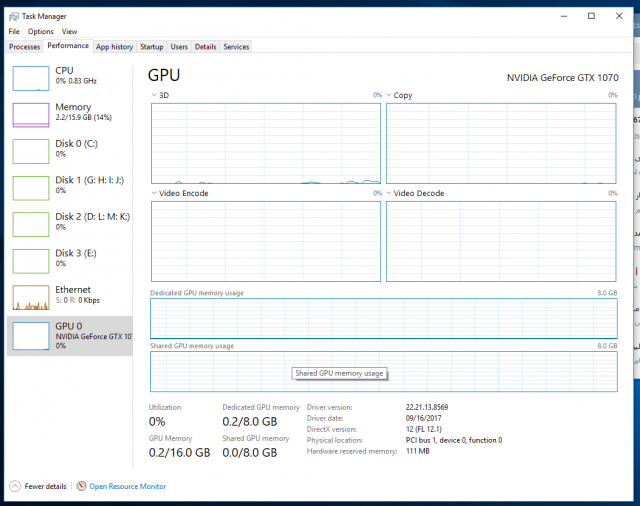The width and height of the screenshot is (640, 506).
Task: Open Disk 1 (G: H: I: J:) graph
Action: click(x=30, y=188)
